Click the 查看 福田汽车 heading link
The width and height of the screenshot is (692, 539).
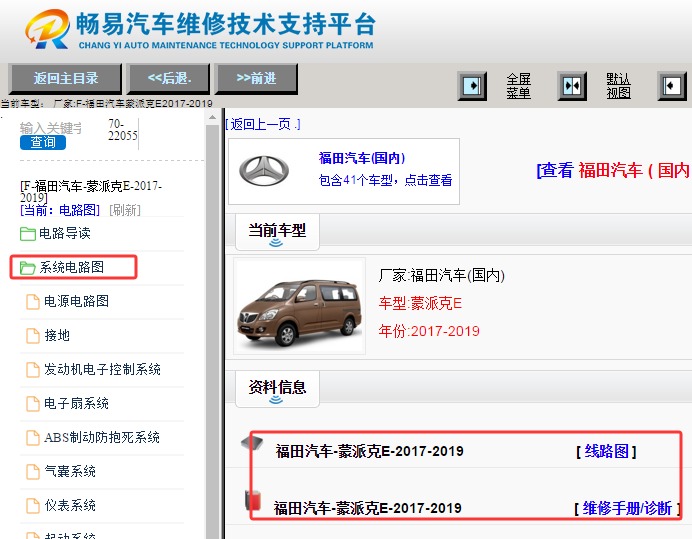pyautogui.click(x=613, y=170)
